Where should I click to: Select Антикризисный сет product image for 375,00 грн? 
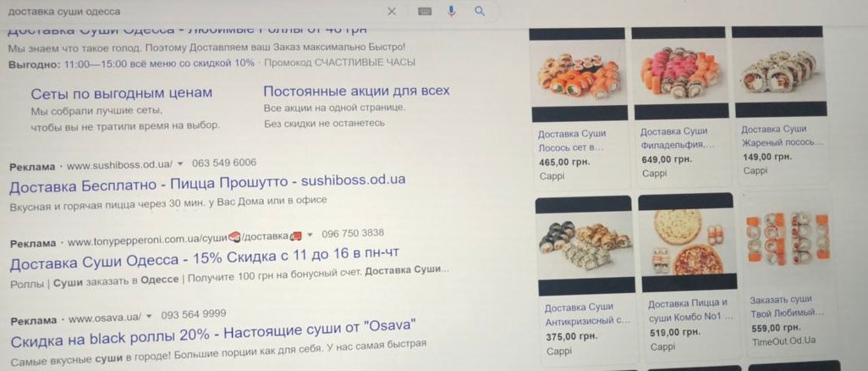pos(585,246)
